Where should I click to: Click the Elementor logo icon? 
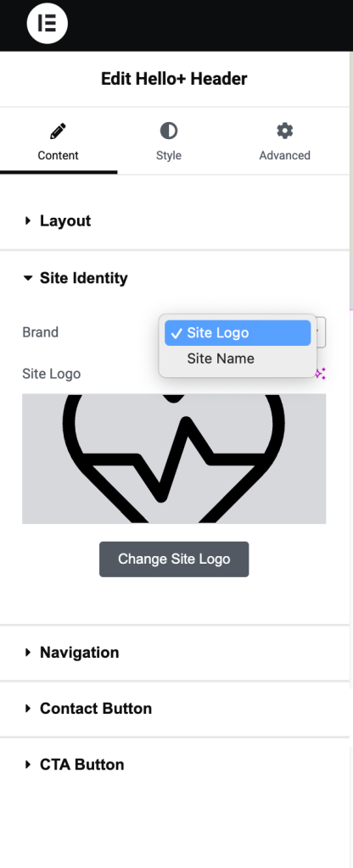point(48,23)
